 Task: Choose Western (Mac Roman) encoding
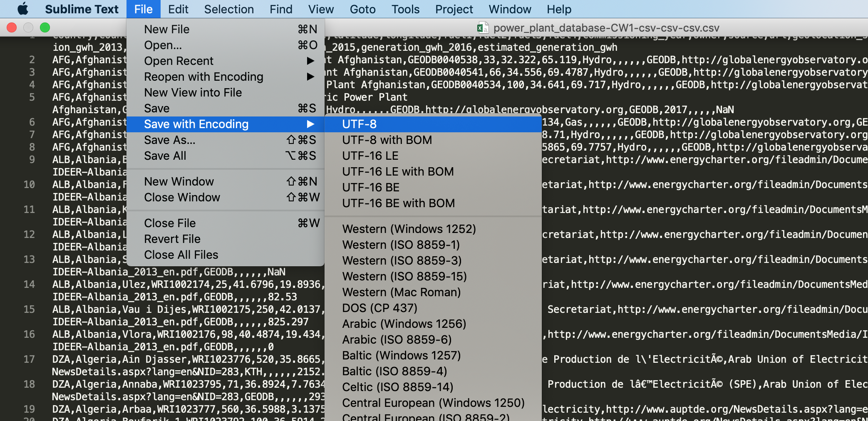401,292
